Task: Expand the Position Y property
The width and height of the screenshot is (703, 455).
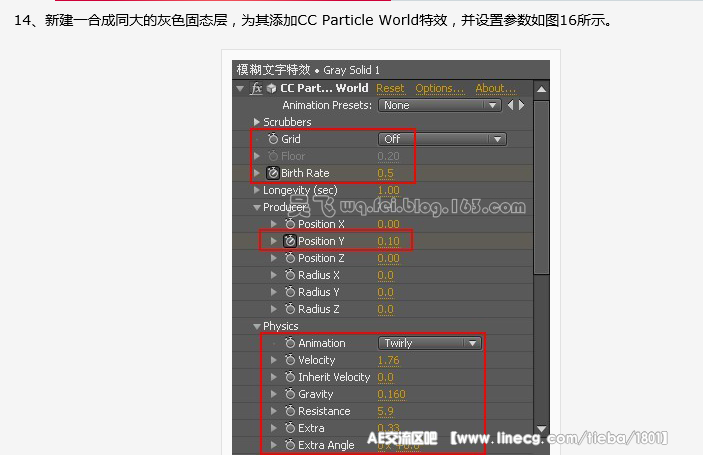Action: point(273,241)
